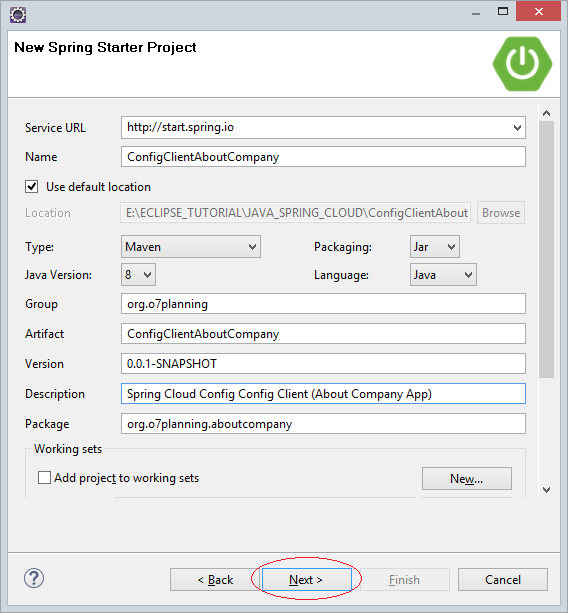Screen dimensions: 568x613
Task: Click into the Package text field
Action: (x=323, y=424)
